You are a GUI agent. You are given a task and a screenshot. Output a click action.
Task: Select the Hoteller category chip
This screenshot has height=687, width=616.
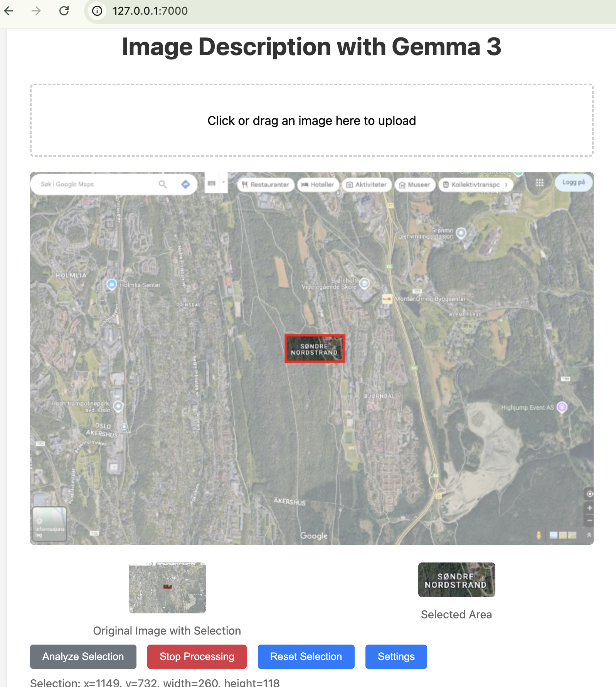coord(318,185)
